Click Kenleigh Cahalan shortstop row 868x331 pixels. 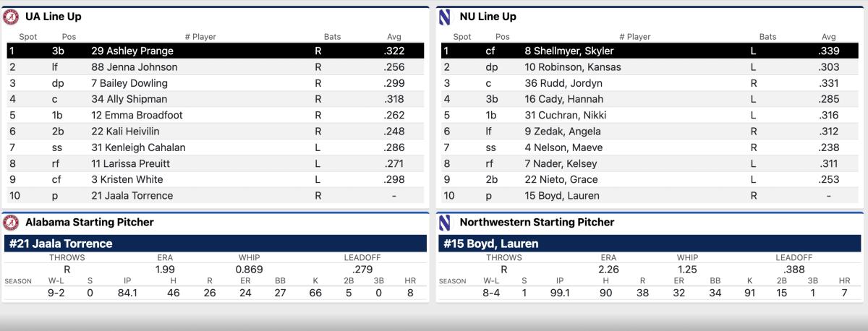pyautogui.click(x=216, y=147)
